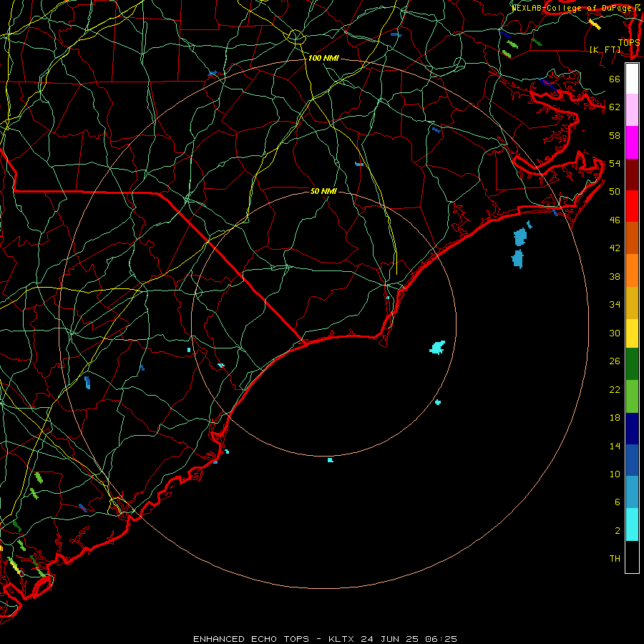Click the black TH legend swatch
Image resolution: width=644 pixels, height=644 pixels.
click(632, 557)
